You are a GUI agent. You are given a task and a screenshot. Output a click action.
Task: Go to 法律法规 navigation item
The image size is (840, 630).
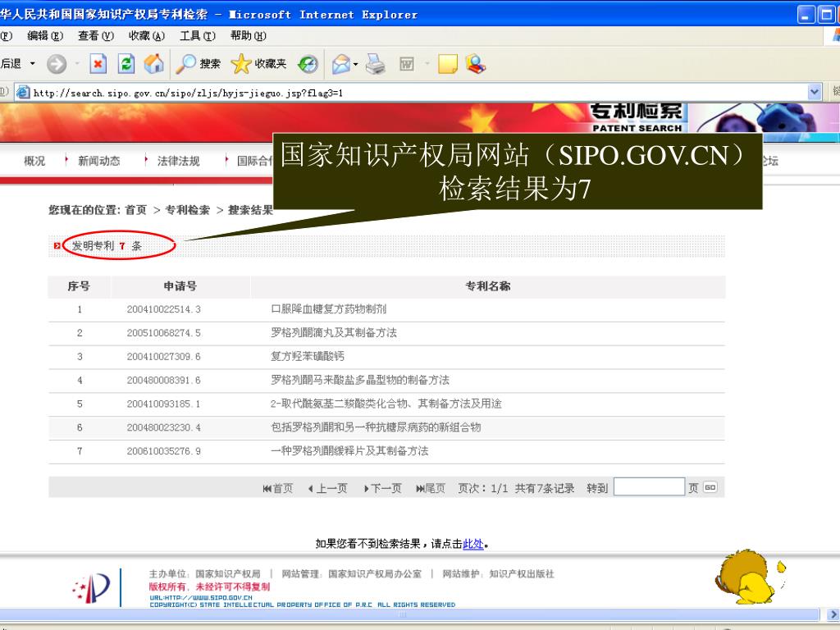point(178,161)
